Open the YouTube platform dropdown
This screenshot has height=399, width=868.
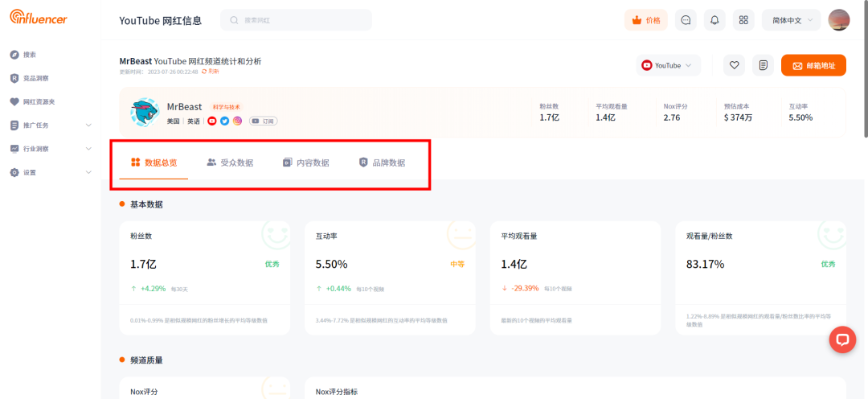[668, 65]
